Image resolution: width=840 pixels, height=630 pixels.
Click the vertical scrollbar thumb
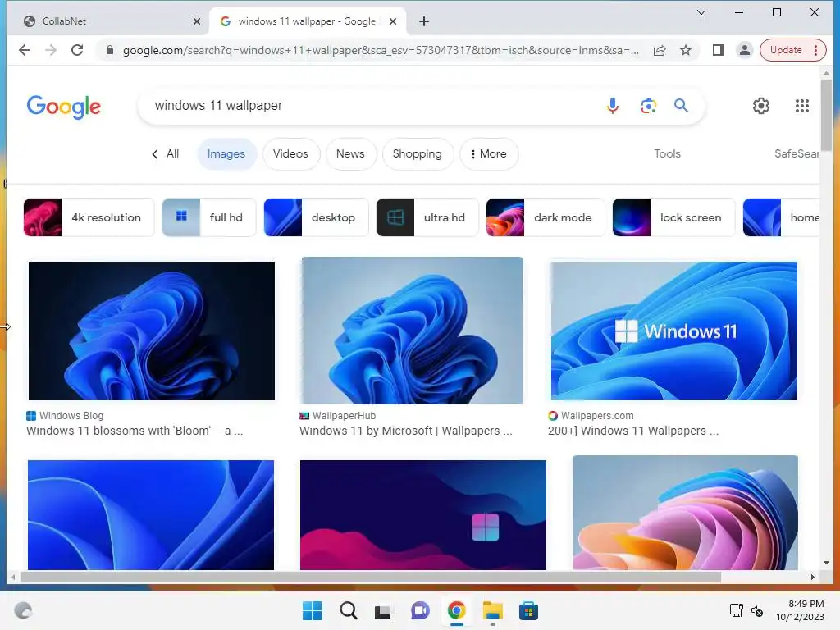click(x=825, y=115)
